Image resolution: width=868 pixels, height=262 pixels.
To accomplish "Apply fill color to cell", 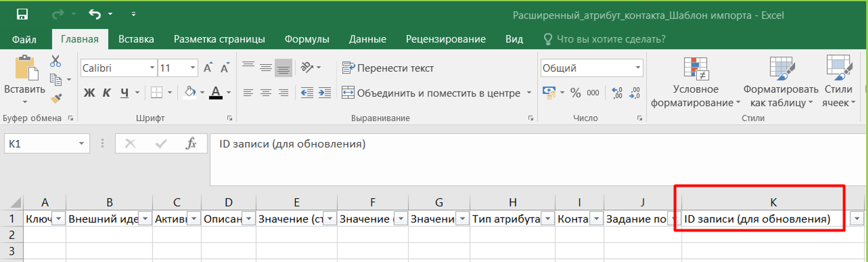I will click(190, 93).
